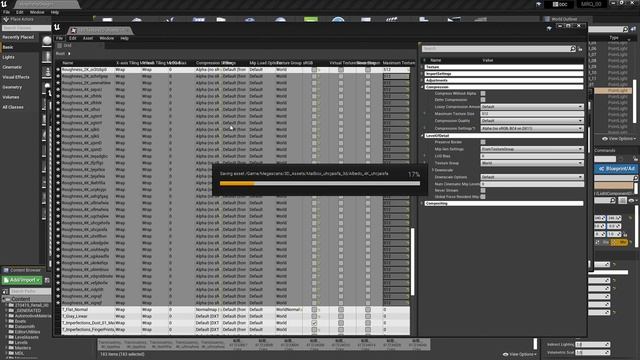This screenshot has height=360, width=640.
Task: Select the T_Gray_Linear table row
Action: pos(236,316)
